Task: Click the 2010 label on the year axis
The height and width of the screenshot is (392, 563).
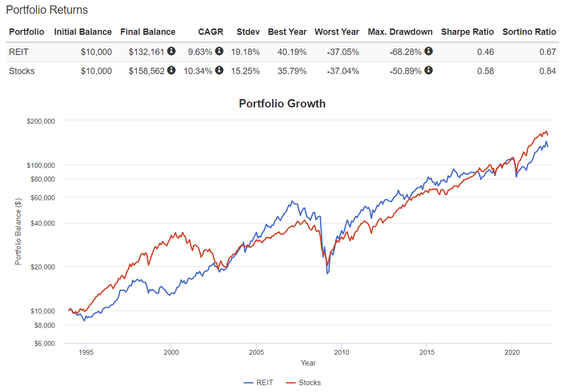Action: 341,352
